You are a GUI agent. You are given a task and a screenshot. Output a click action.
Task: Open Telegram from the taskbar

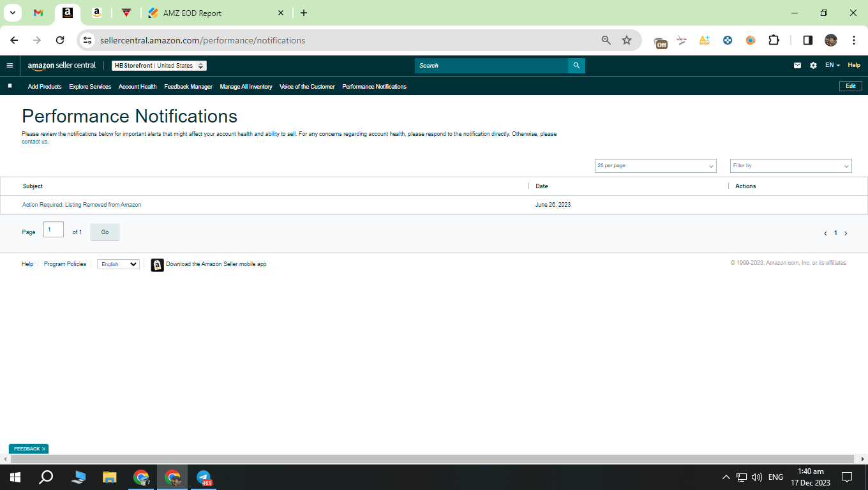click(x=204, y=477)
